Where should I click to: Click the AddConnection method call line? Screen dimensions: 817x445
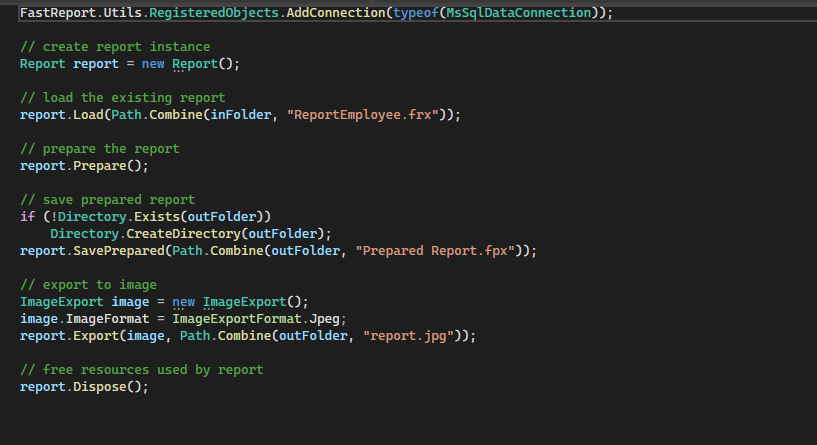coord(316,13)
